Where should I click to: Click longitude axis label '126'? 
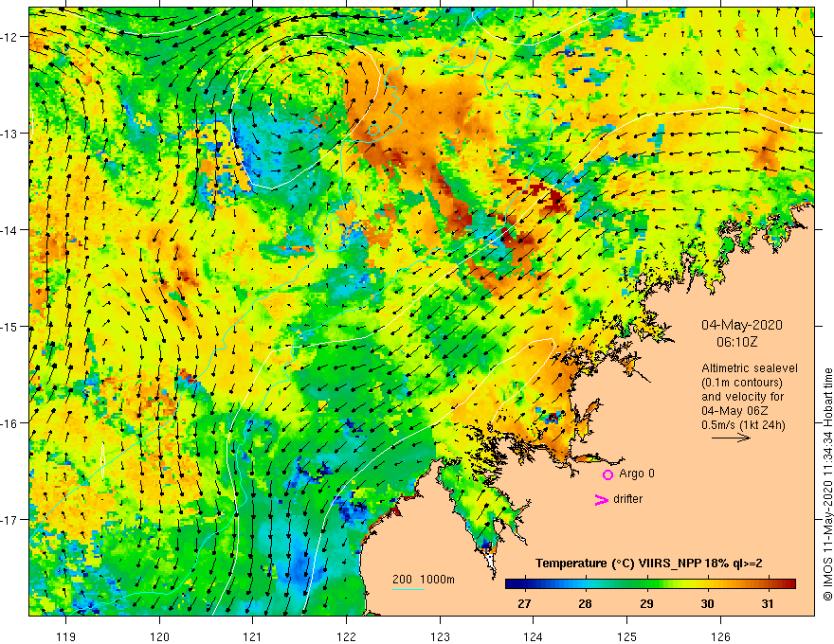coord(720,636)
